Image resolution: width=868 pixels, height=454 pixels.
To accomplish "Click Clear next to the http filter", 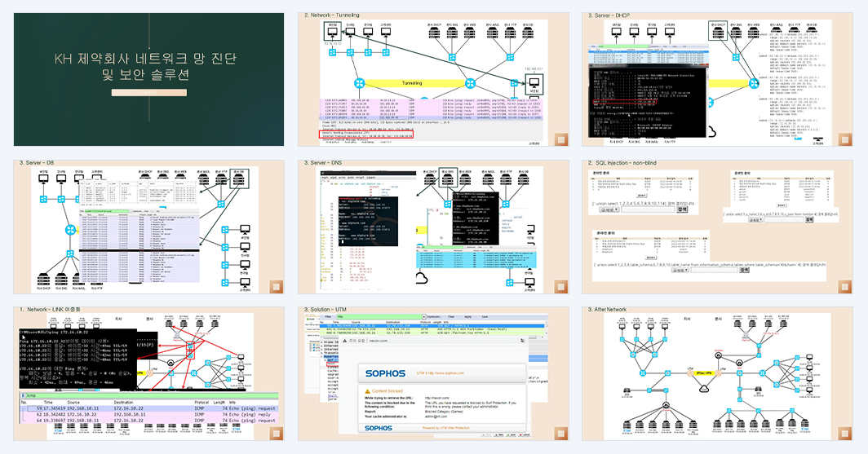I will (x=452, y=317).
